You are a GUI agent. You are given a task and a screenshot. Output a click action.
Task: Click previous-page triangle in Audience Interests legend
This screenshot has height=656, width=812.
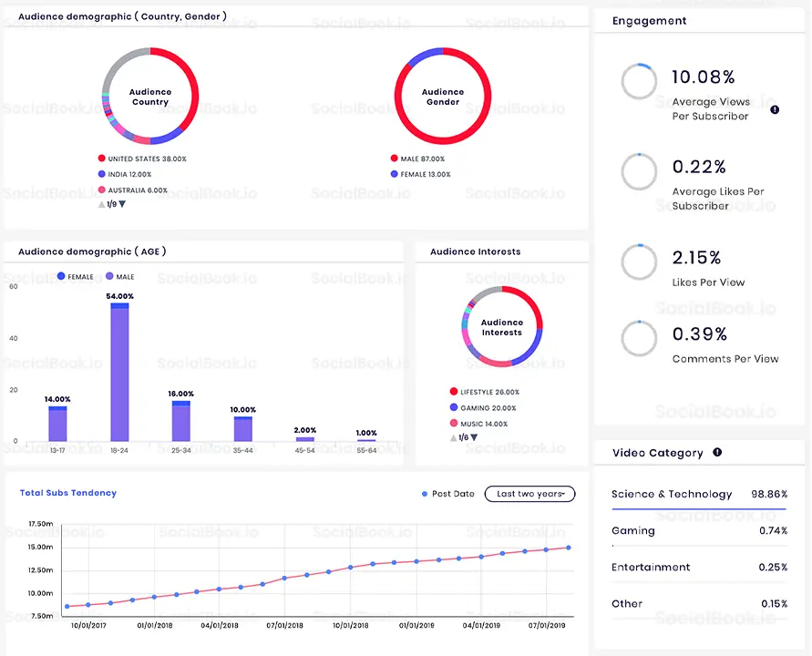coord(454,438)
